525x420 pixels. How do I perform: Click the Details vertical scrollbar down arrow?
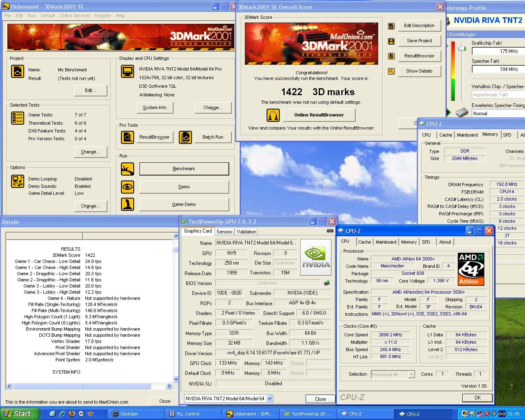(176, 379)
